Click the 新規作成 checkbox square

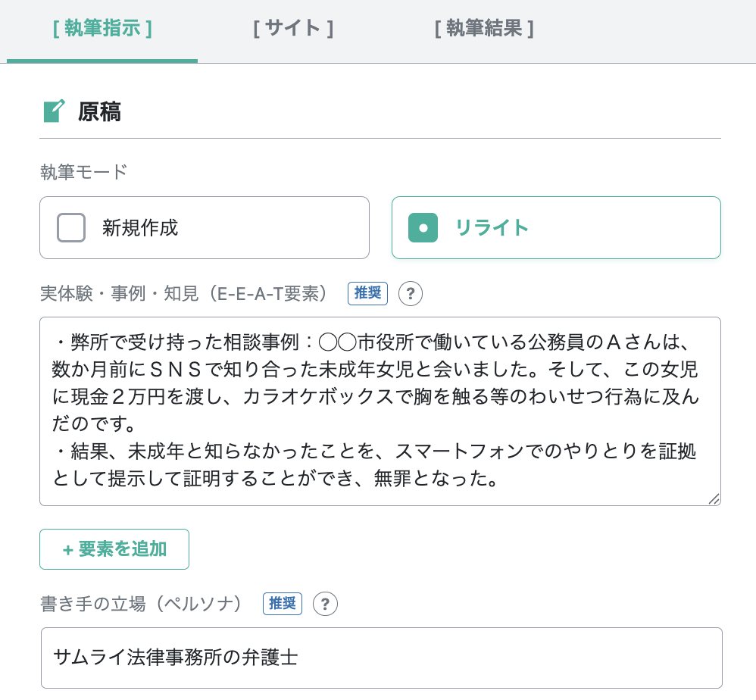point(71,227)
